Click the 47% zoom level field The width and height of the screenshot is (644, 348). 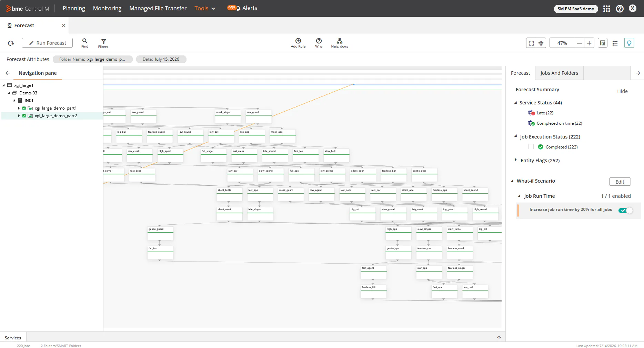coord(562,43)
